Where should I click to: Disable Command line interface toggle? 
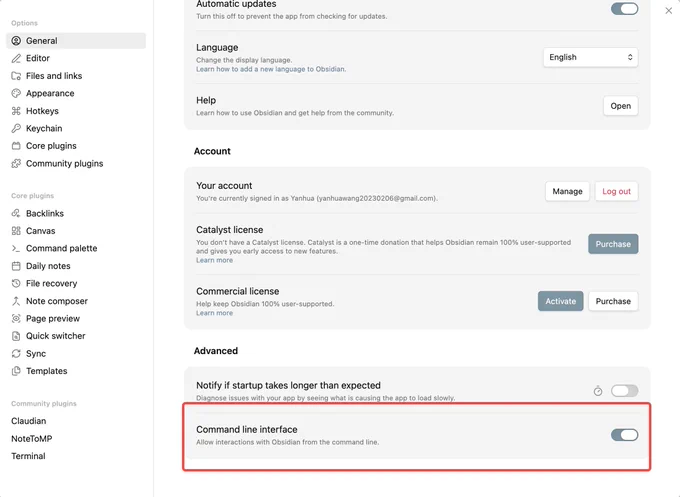624,435
